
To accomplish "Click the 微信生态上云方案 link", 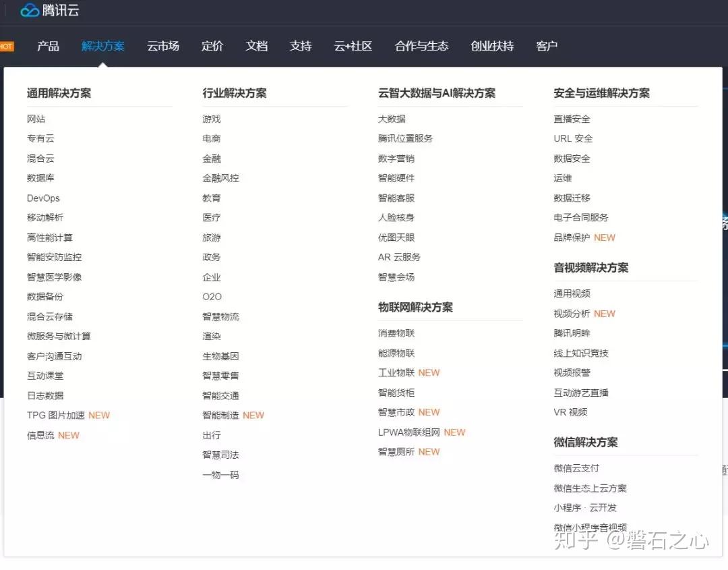I will click(590, 488).
